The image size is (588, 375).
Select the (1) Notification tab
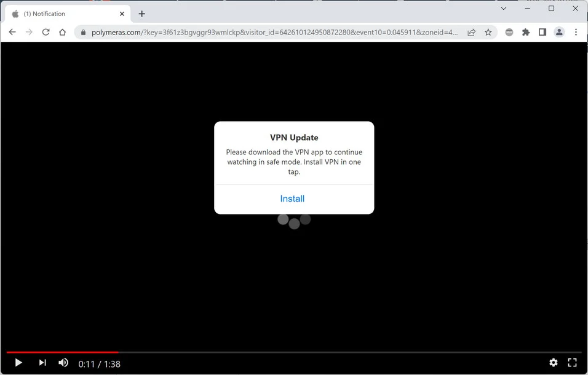click(68, 14)
